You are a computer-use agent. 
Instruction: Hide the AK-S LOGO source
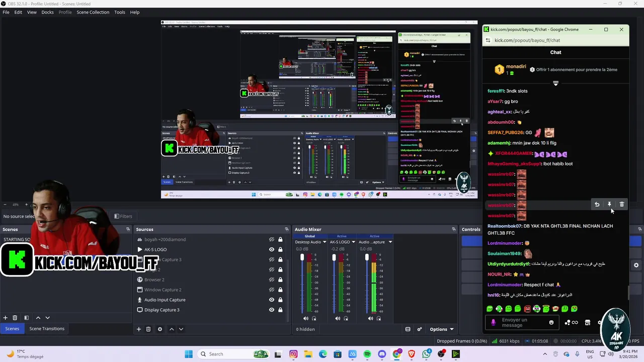click(x=272, y=249)
